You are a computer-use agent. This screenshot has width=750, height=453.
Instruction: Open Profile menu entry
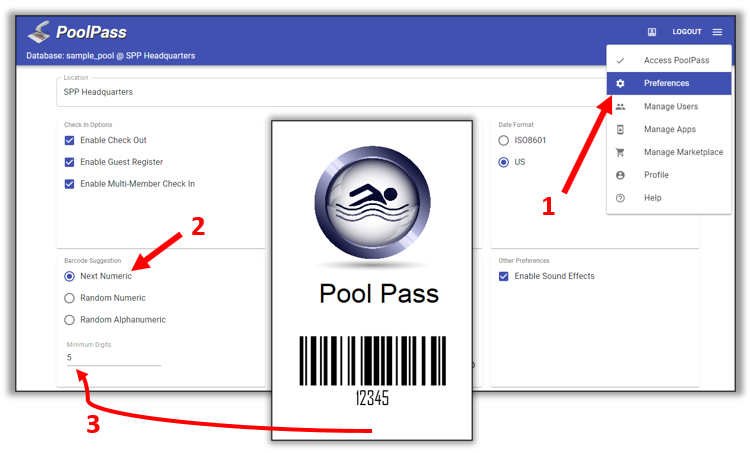click(669, 175)
